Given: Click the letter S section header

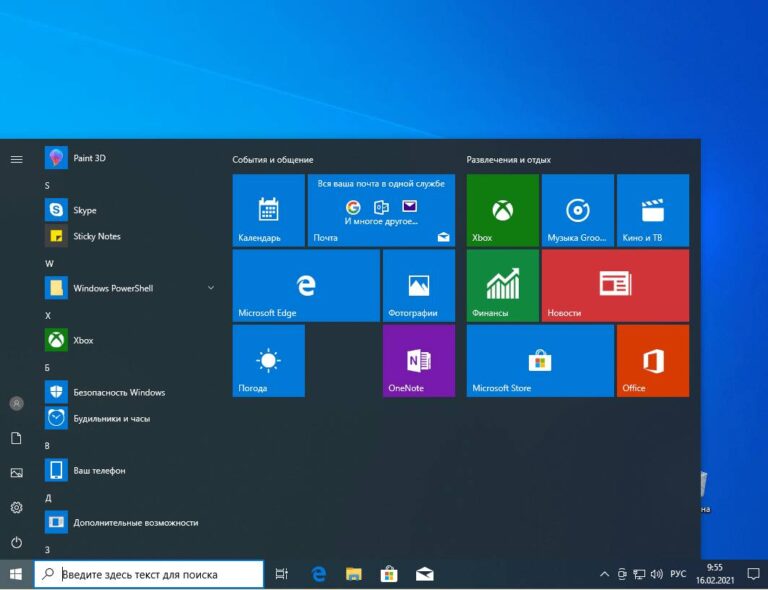Looking at the screenshot, I should [48, 186].
